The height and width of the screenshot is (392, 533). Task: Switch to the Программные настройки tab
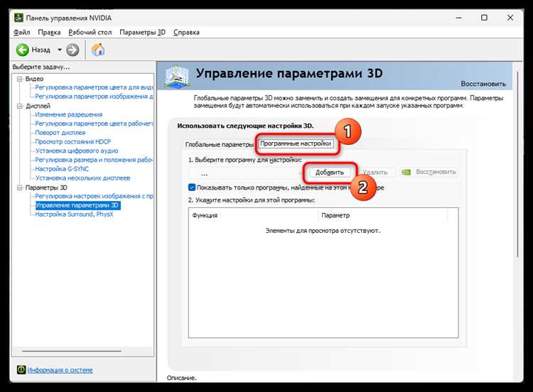(296, 143)
